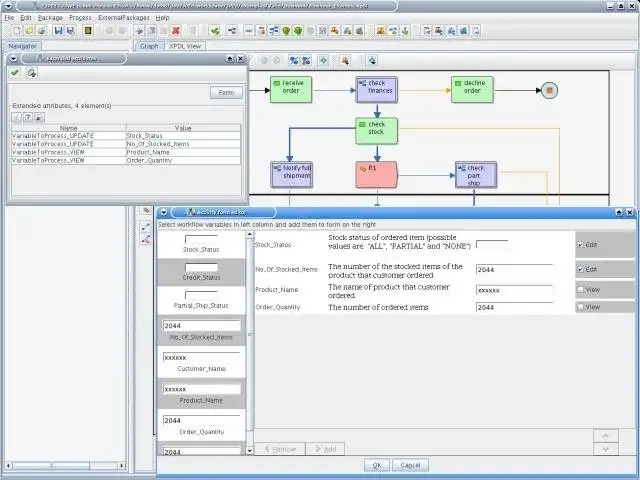Image resolution: width=640 pixels, height=480 pixels.
Task: Click the variables list scroll up arrow
Action: coord(250,235)
